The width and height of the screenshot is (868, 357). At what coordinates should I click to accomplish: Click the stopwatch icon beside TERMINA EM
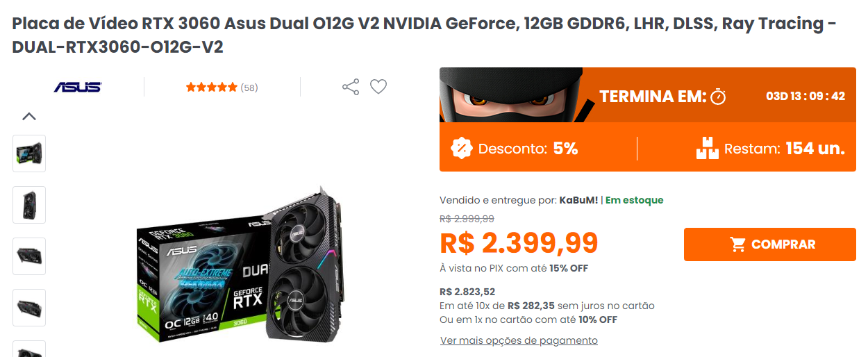point(718,96)
